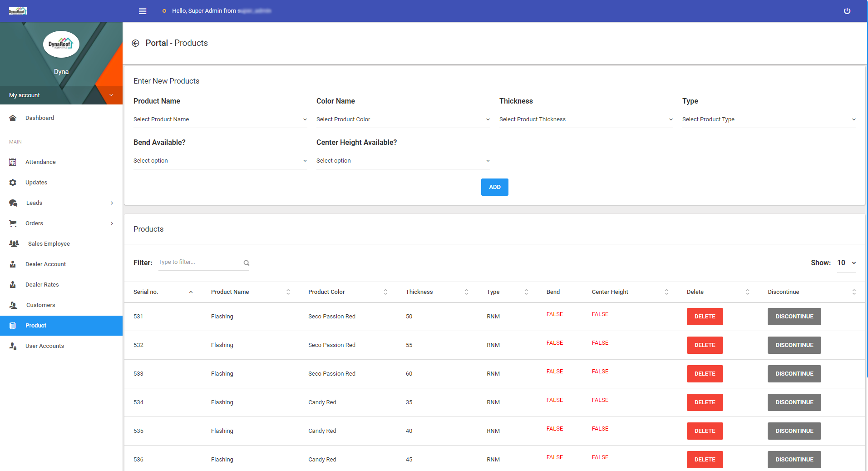The height and width of the screenshot is (471, 868).
Task: Select the Dashboard home icon
Action: (13, 118)
